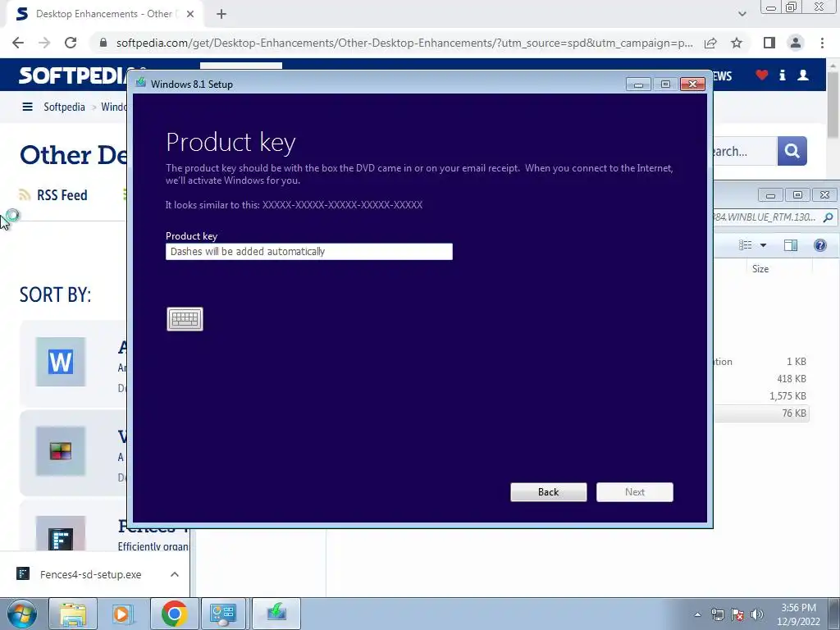This screenshot has height=630, width=840.
Task: Open Action Center flag icon in tray
Action: point(737,614)
